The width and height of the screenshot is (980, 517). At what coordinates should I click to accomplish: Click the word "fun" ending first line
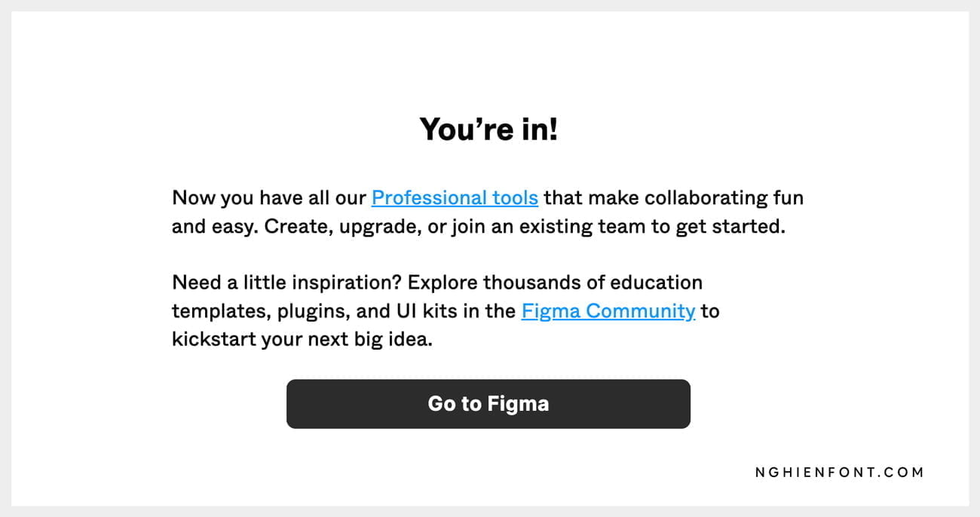pyautogui.click(x=789, y=198)
